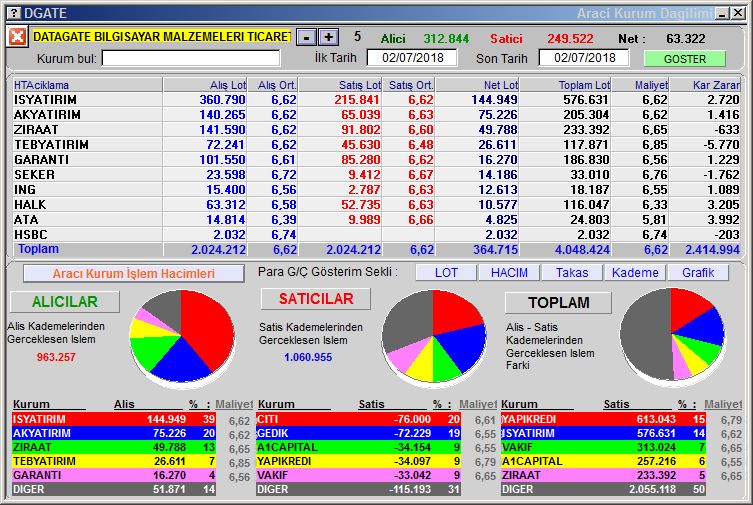Screen dimensions: 753x505
Task: Click the red X icon beside the stock name
Action: click(17, 37)
